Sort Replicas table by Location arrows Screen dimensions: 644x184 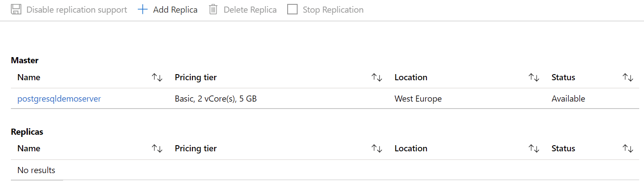534,148
